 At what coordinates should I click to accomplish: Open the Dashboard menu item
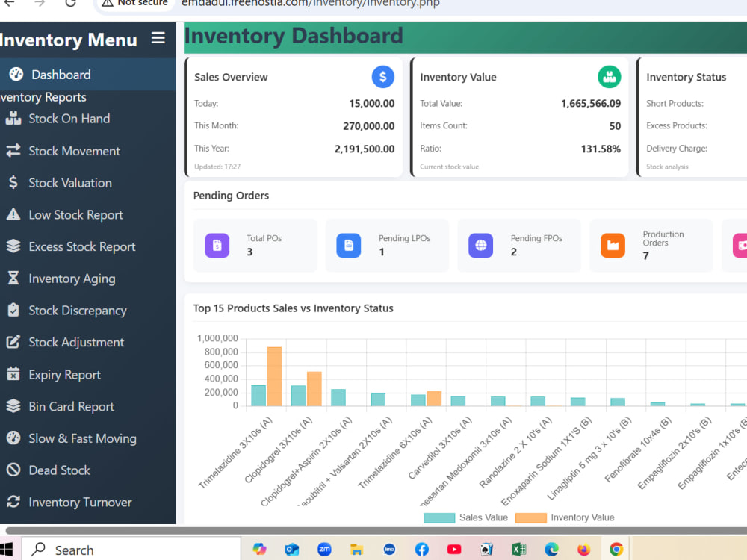coord(87,75)
